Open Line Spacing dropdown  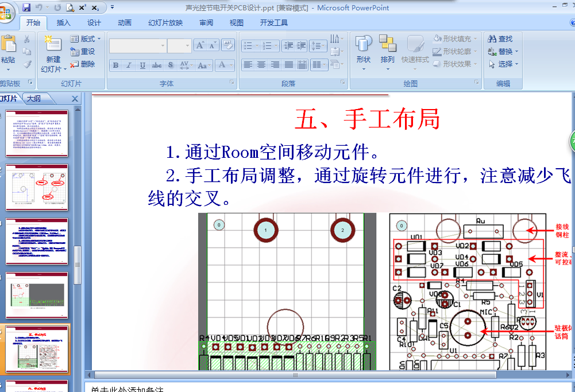pyautogui.click(x=318, y=46)
